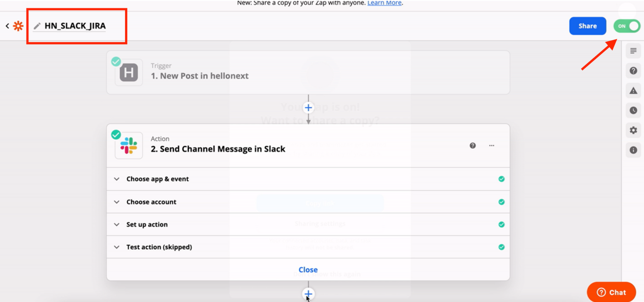Image resolution: width=644 pixels, height=302 pixels.
Task: Open the hellonext trigger step
Action: (x=308, y=73)
